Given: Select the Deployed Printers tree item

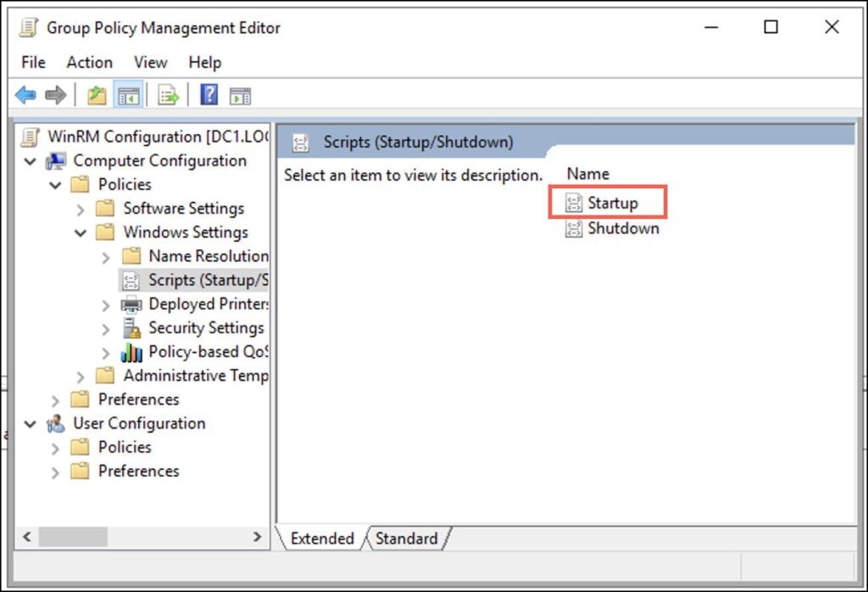Looking at the screenshot, I should (209, 304).
